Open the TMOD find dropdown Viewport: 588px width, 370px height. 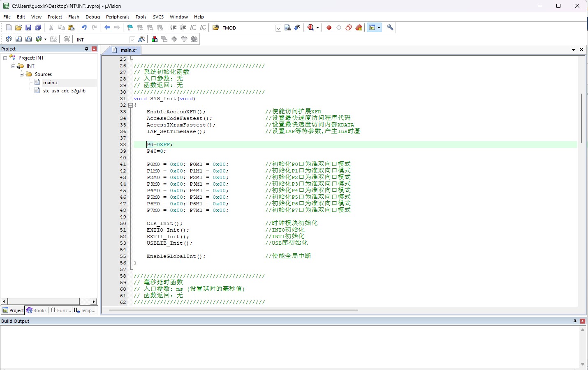click(x=278, y=28)
